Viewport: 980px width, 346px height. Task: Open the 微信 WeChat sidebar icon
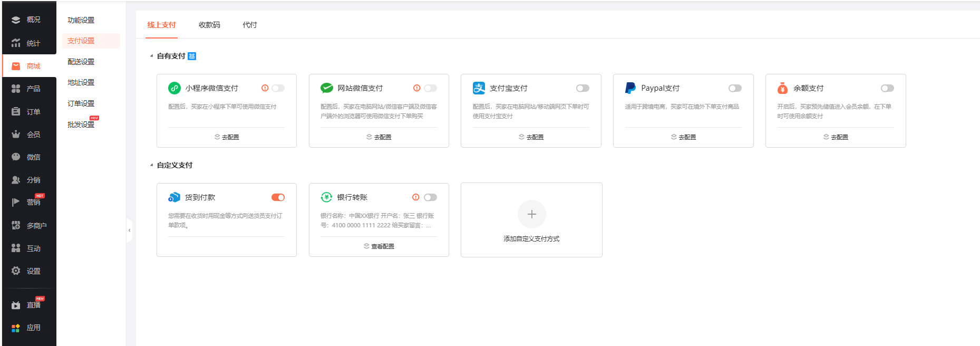click(16, 157)
